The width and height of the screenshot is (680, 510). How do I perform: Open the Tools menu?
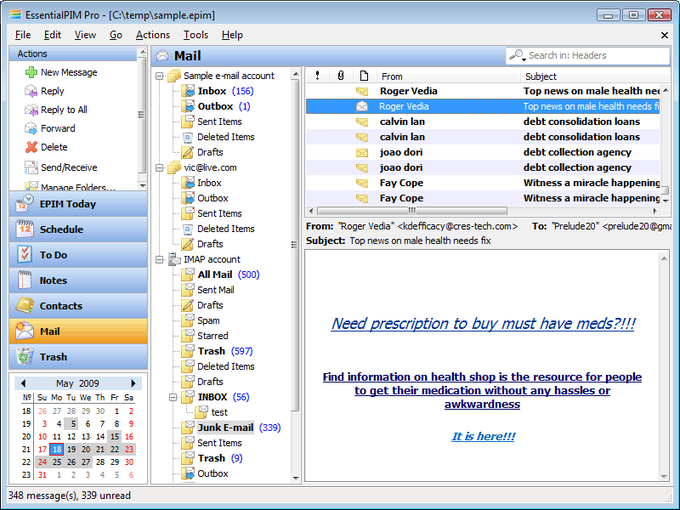196,35
